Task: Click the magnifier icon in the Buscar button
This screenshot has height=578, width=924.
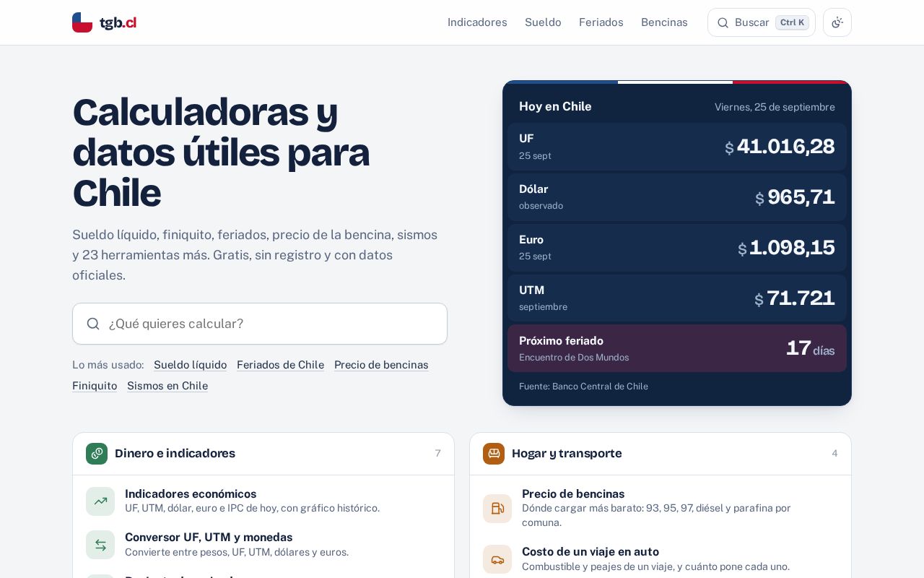Action: (723, 22)
